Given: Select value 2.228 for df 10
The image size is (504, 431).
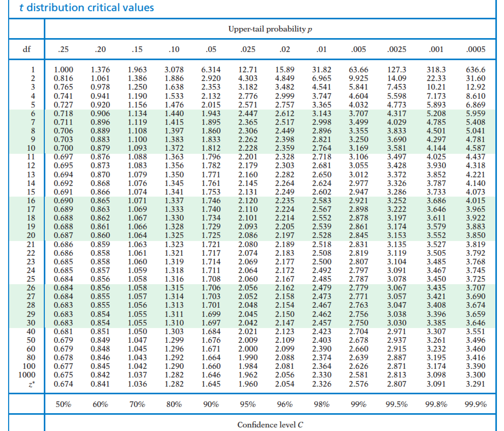Looking at the screenshot, I should click(248, 148).
